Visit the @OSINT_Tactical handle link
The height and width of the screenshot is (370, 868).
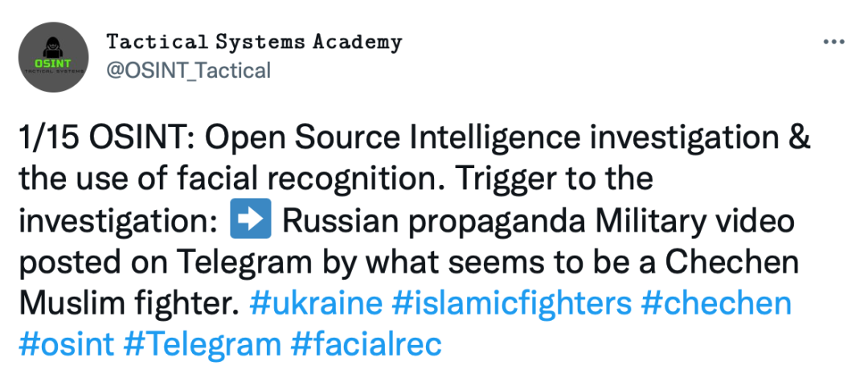[189, 70]
